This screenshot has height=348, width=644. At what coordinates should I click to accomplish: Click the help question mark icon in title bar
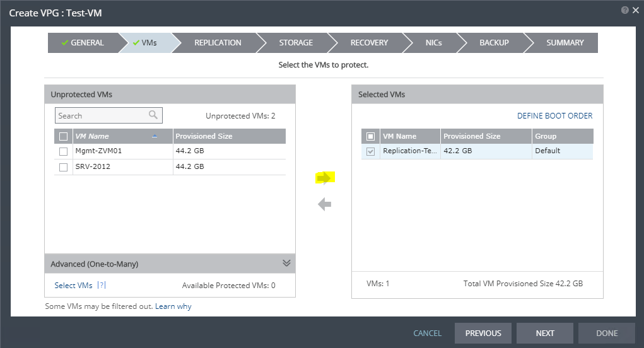[x=624, y=11]
